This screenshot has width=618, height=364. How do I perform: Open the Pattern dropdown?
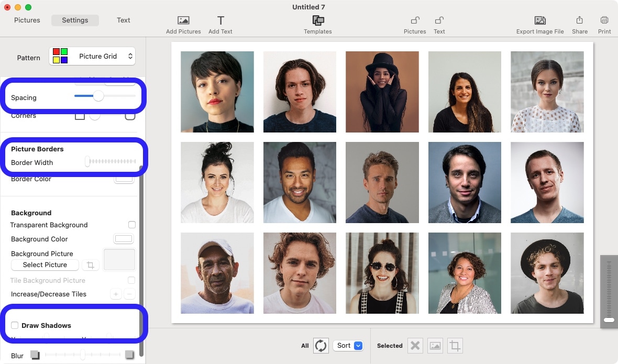coord(92,57)
